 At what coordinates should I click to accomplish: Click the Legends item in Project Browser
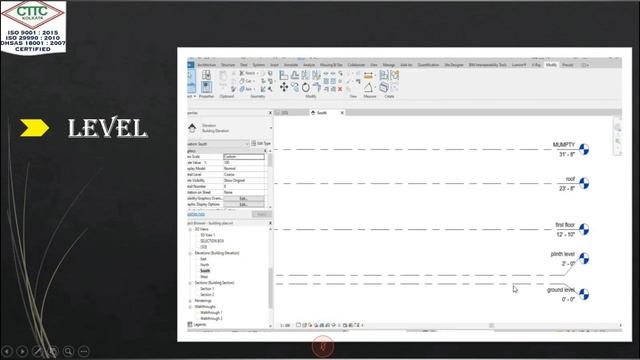click(x=200, y=324)
